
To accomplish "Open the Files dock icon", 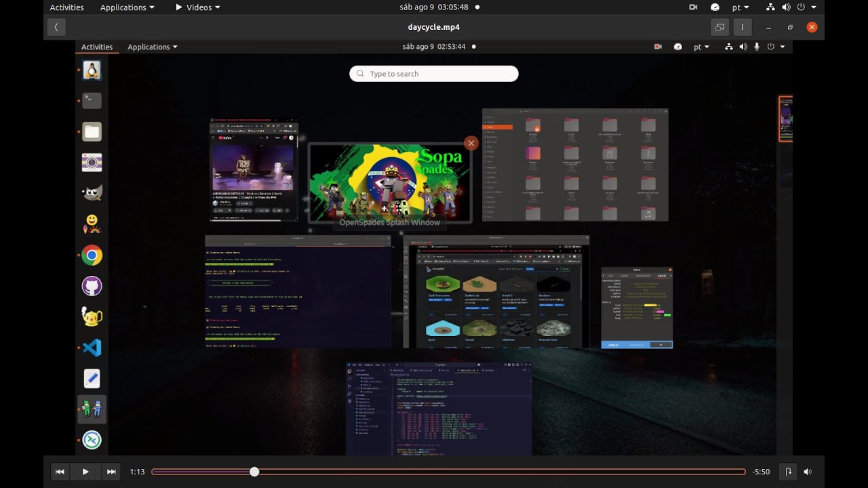I will [92, 132].
